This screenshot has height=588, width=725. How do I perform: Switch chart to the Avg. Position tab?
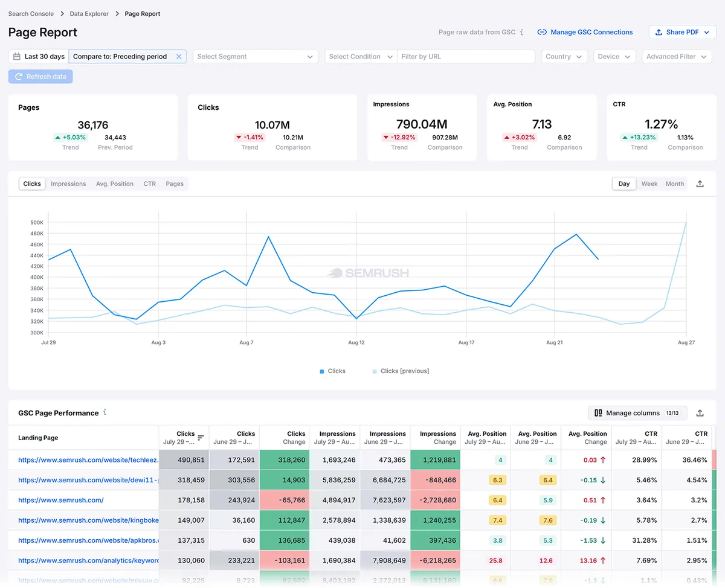pos(115,184)
